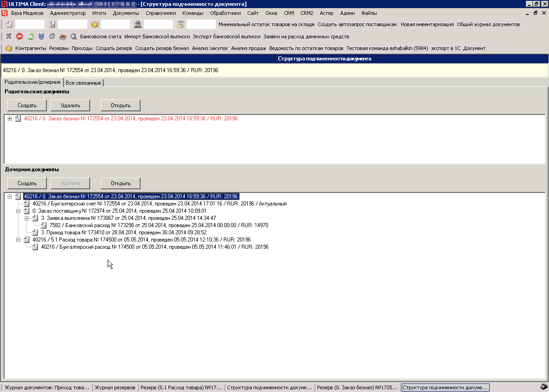Click the document icon of Бухгалтерский расход № 174500
Viewport: 549px width, 392px height.
point(35,247)
